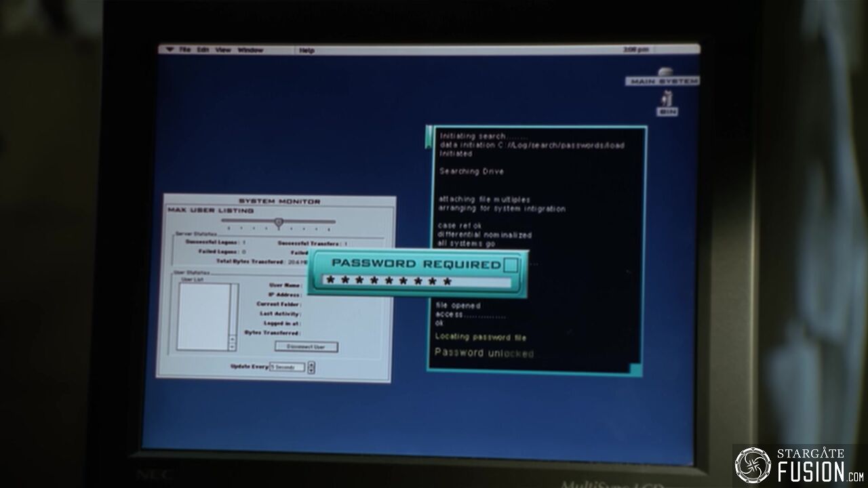Click the 'Last Activity' label in User Statistics

[280, 314]
